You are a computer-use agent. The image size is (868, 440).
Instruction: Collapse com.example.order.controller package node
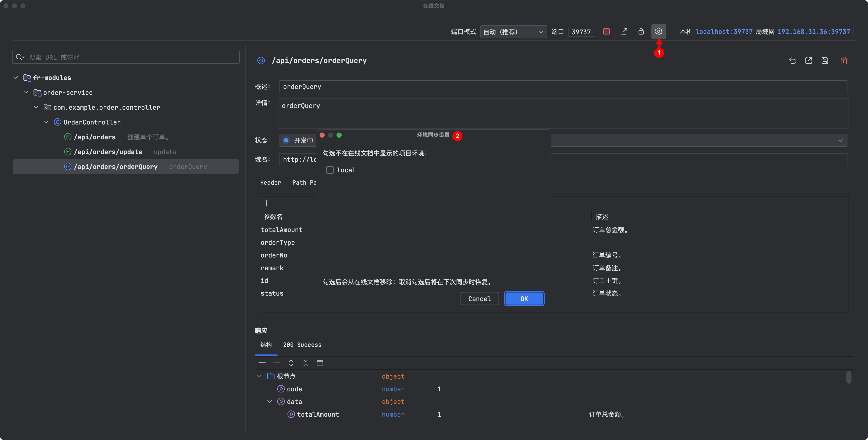(x=36, y=107)
